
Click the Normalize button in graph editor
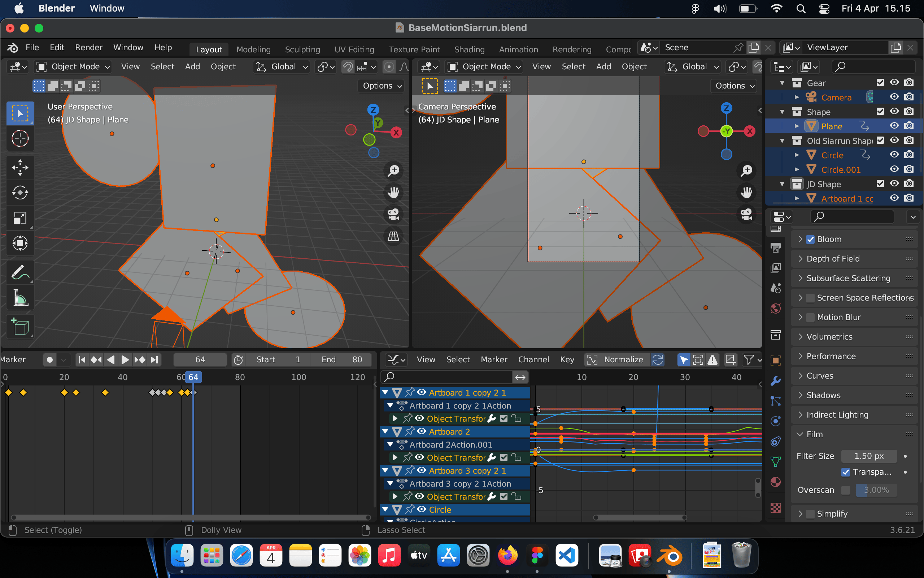(617, 360)
